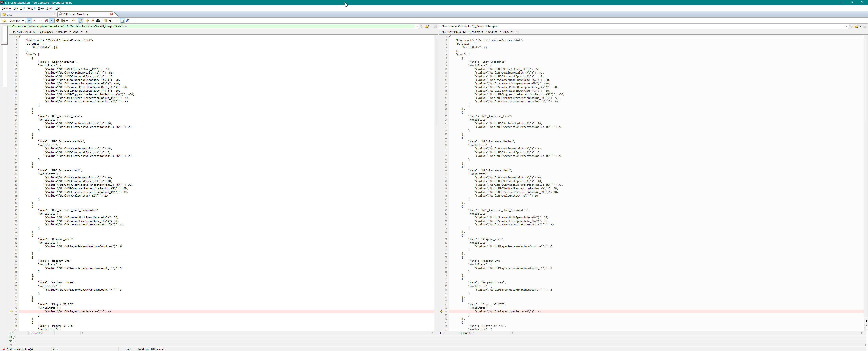Toggle Show Differences not-equal filter
Viewport: 868px width, 351px height.
(x=34, y=21)
